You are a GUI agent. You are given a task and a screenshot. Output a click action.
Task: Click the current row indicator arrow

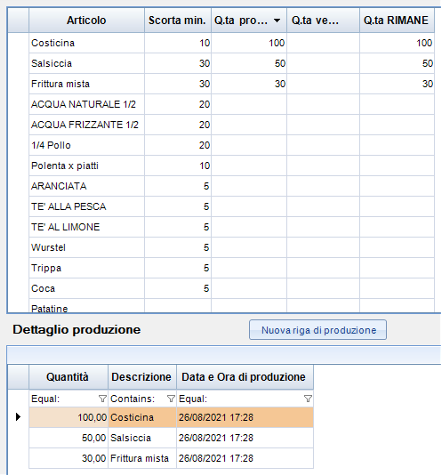[18, 417]
